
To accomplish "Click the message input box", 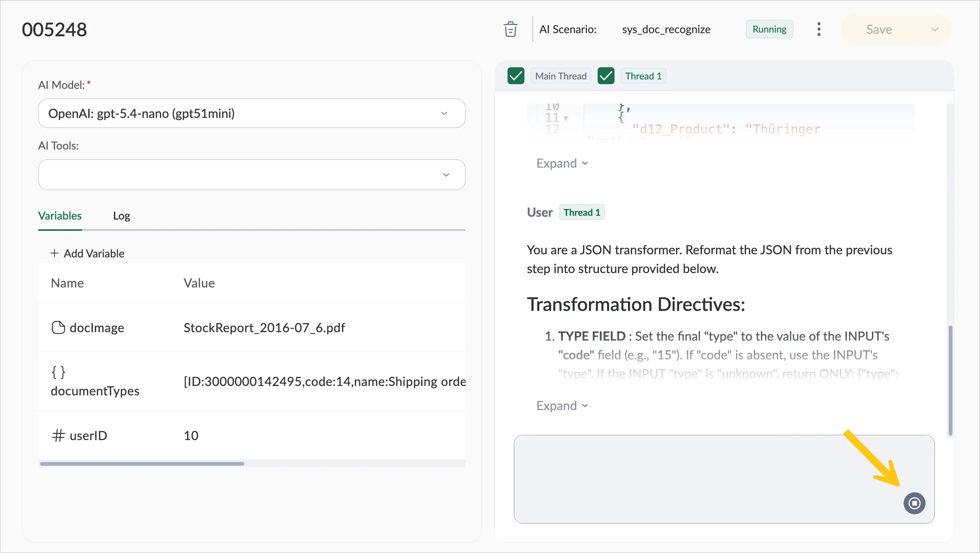I will [x=724, y=479].
